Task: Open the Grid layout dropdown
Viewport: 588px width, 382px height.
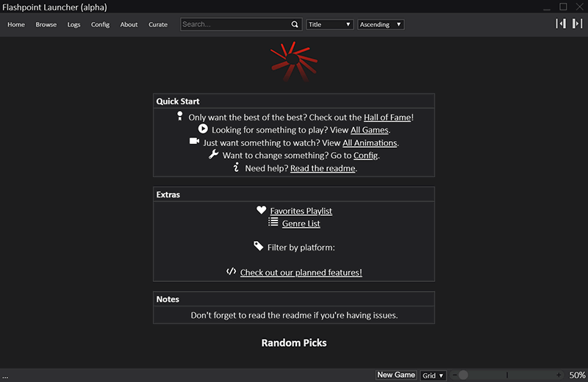Action: (433, 375)
